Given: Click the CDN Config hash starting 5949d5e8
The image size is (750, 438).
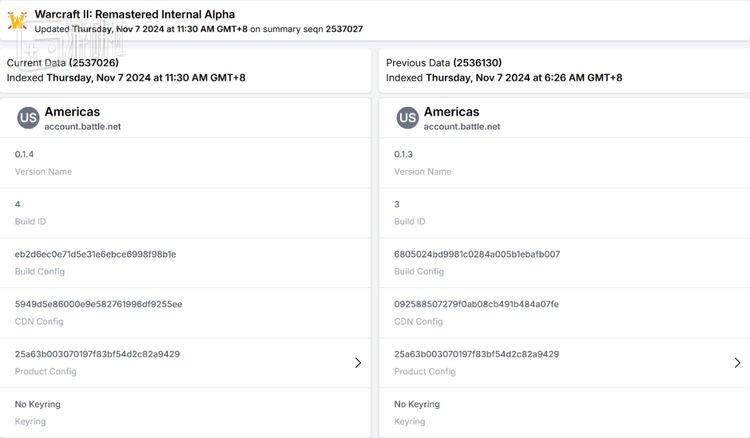Looking at the screenshot, I should pos(99,304).
